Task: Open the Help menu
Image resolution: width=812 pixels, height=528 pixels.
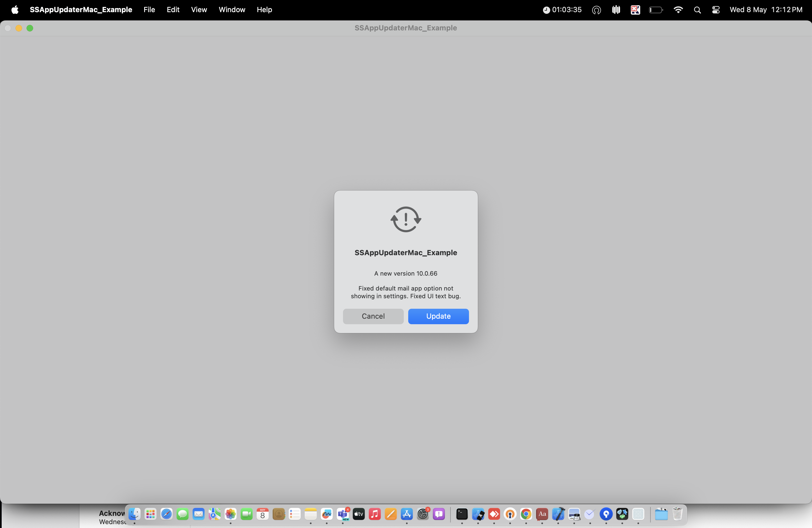Action: pyautogui.click(x=264, y=10)
